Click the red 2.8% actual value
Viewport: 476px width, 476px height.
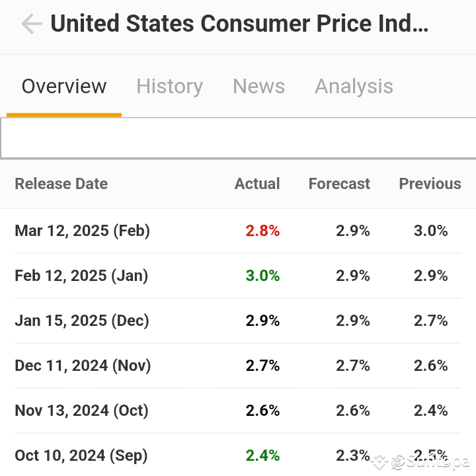[x=262, y=231]
